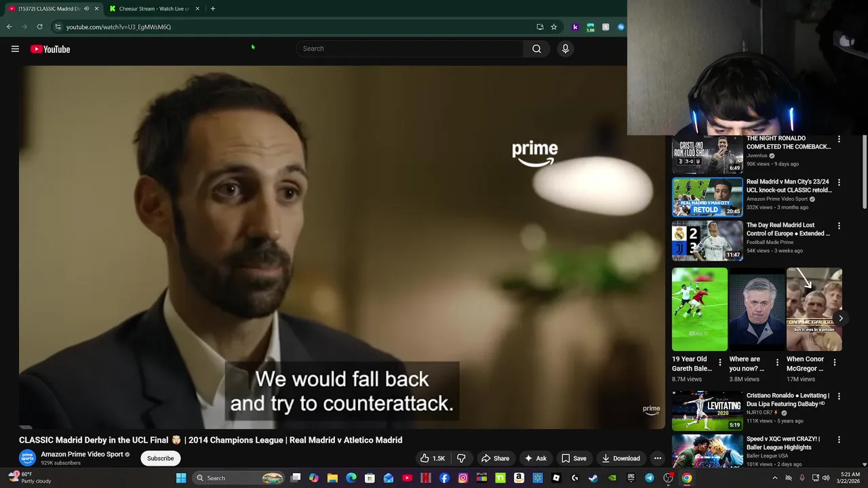Go back in browser history
This screenshot has width=868, height=488.
pyautogui.click(x=9, y=27)
